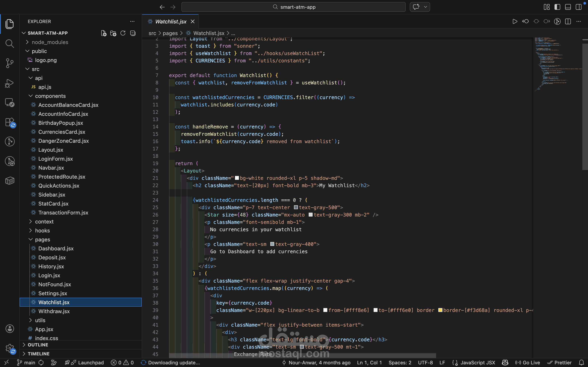Open the Run and Debug view

9,83
